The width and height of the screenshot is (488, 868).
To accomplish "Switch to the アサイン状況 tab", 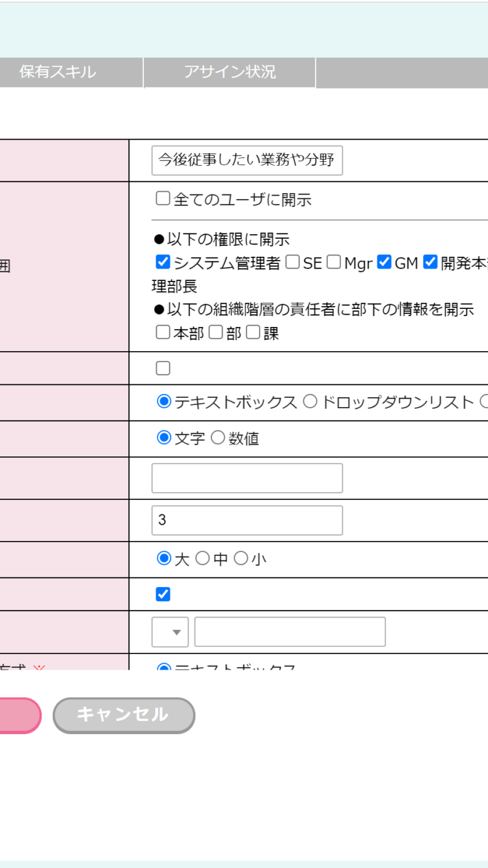I will pos(229,72).
